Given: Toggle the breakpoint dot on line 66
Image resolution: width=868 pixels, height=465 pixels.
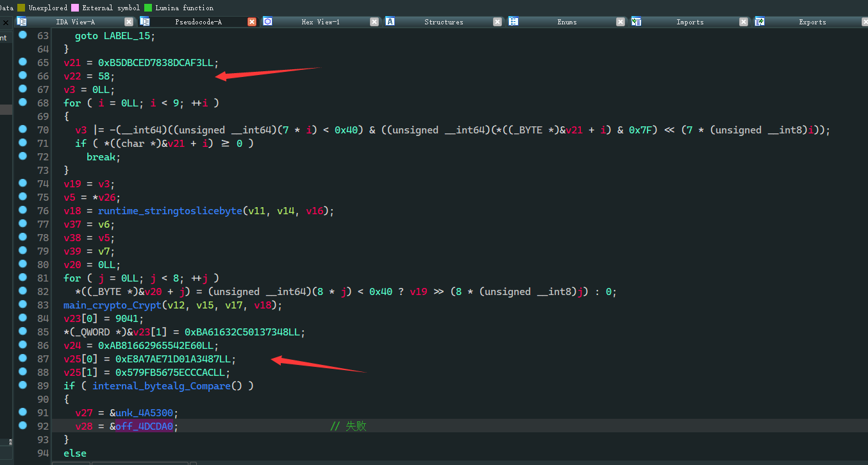Looking at the screenshot, I should [x=22, y=76].
